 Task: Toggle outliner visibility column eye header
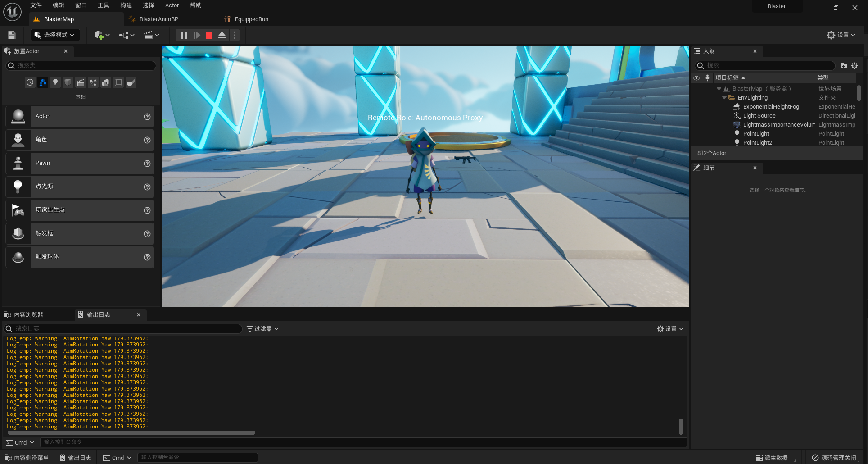click(696, 78)
